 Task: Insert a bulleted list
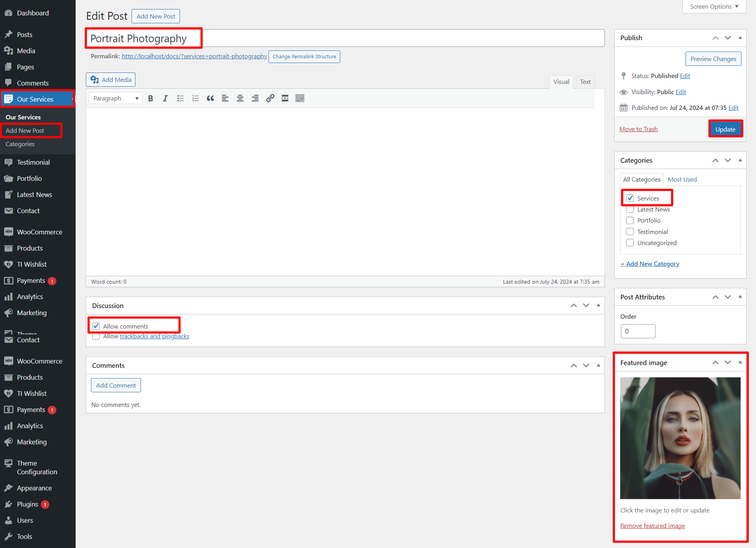coord(180,98)
